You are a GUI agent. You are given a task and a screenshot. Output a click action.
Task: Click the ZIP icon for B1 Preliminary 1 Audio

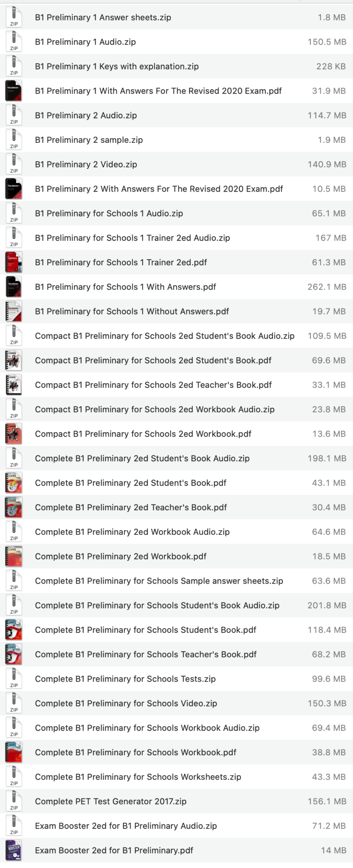(x=13, y=42)
